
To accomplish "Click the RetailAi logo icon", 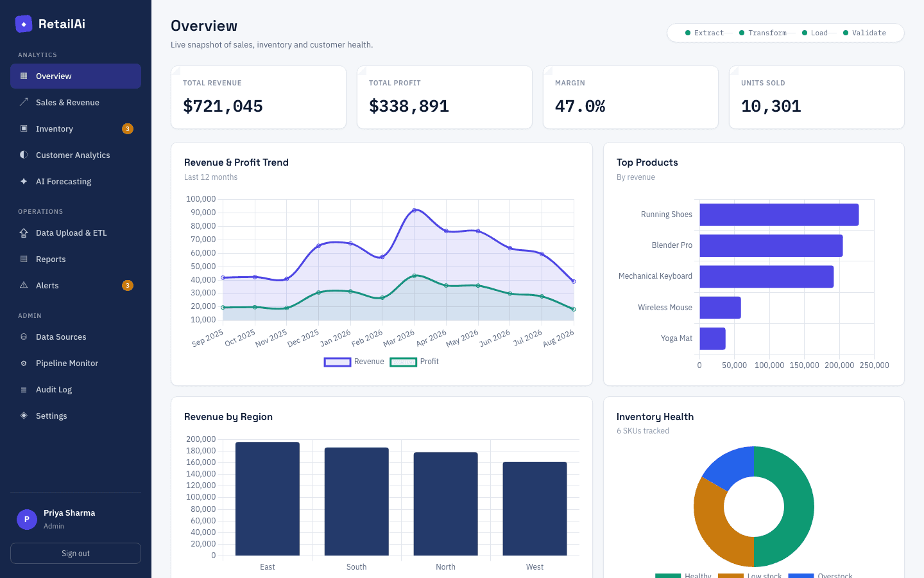I will 24,24.
